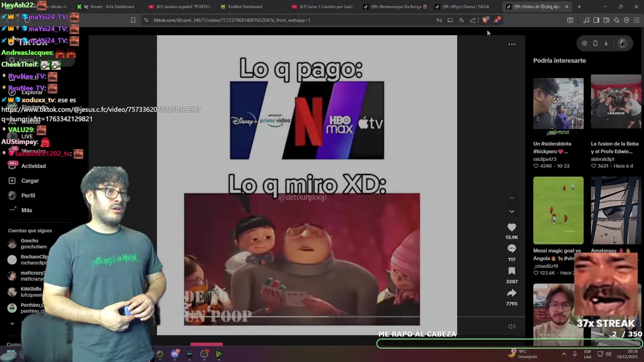
Task: Open the Amaterasu video thumbnail
Action: pyautogui.click(x=616, y=210)
